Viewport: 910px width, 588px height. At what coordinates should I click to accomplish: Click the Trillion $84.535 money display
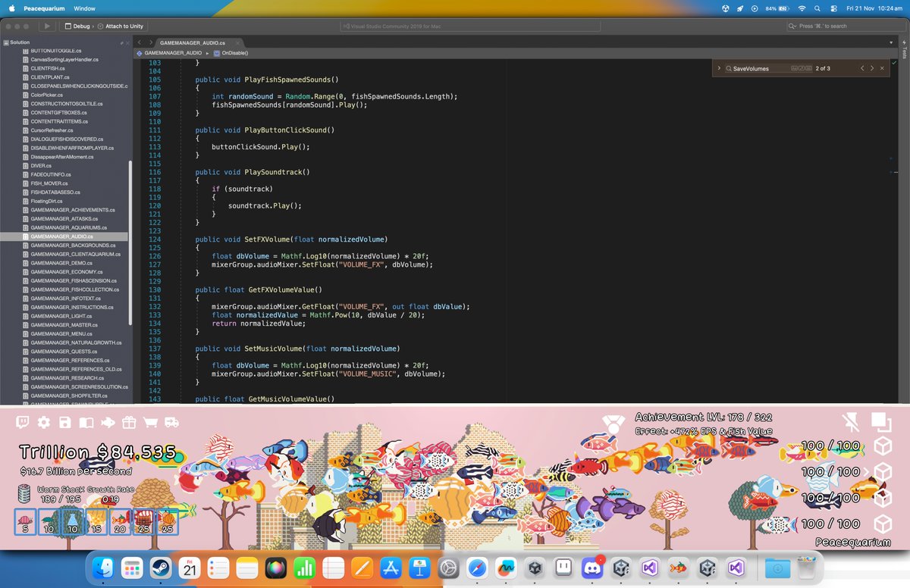click(99, 453)
